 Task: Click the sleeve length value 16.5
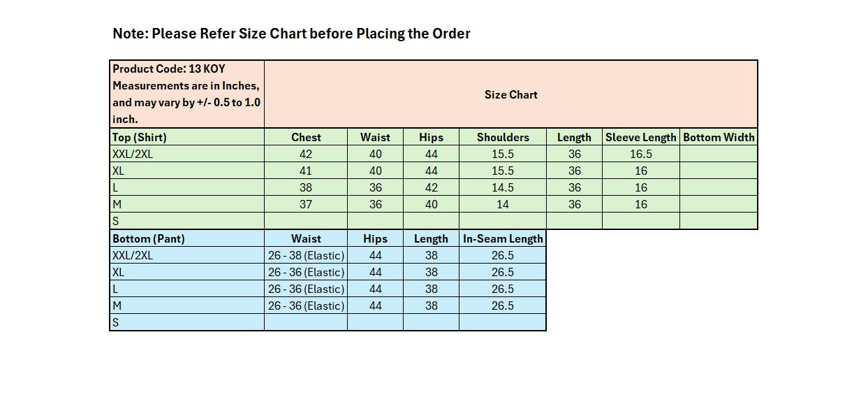point(640,154)
